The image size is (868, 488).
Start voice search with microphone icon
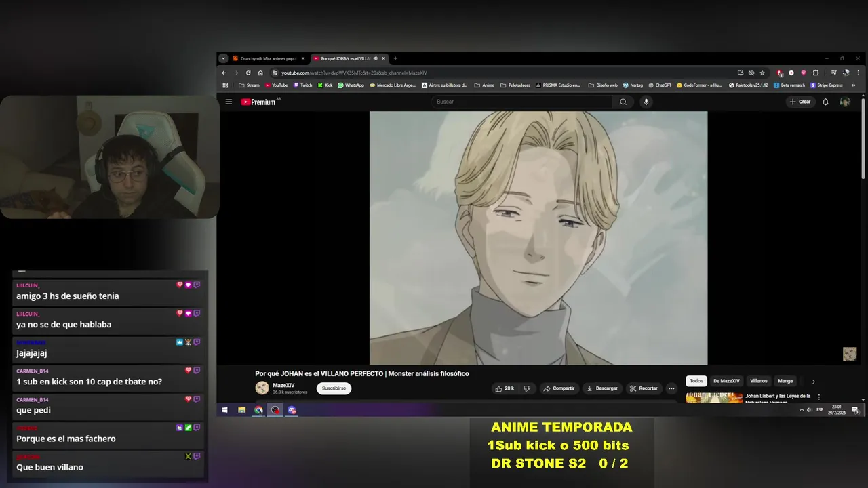646,102
